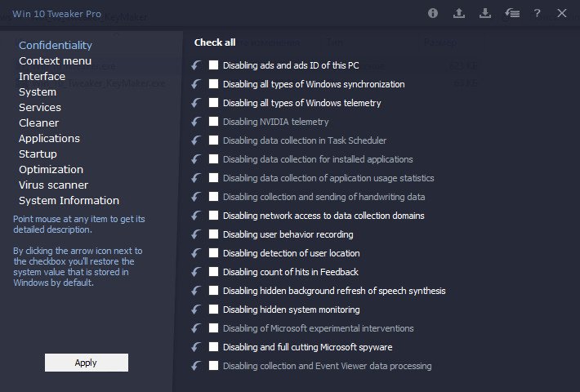Switch to the Interface category

coord(42,76)
